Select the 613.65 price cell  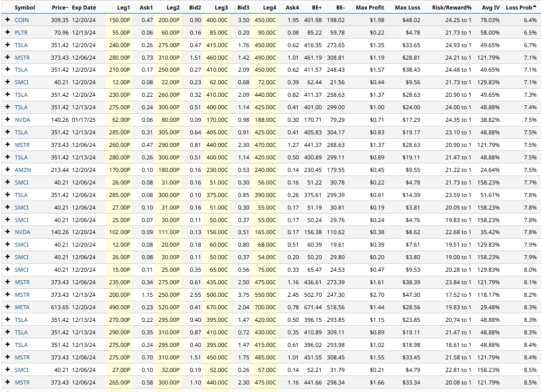[x=60, y=307]
